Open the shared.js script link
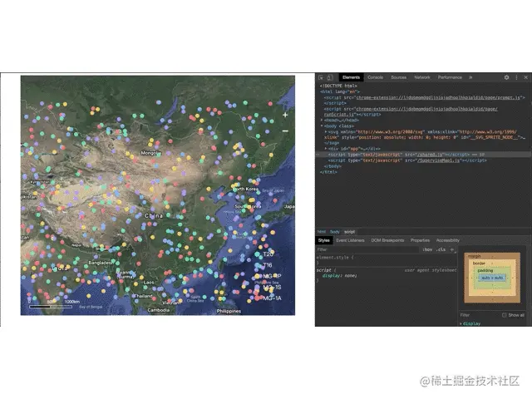Screen dimensions: 532x399 pyautogui.click(x=431, y=155)
